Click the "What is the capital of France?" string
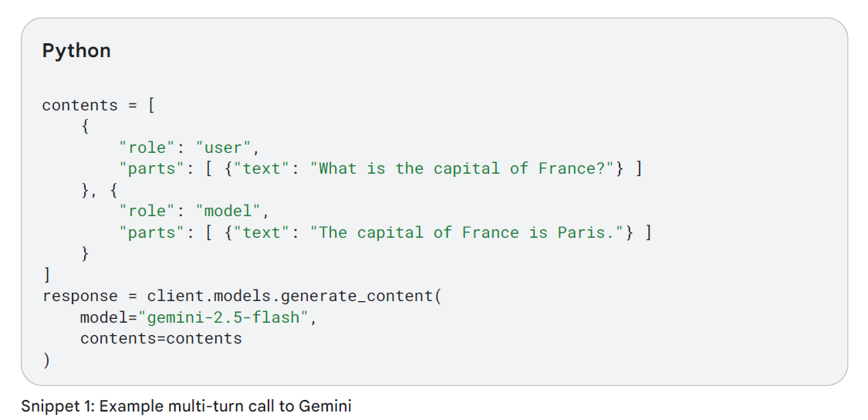 (x=463, y=168)
